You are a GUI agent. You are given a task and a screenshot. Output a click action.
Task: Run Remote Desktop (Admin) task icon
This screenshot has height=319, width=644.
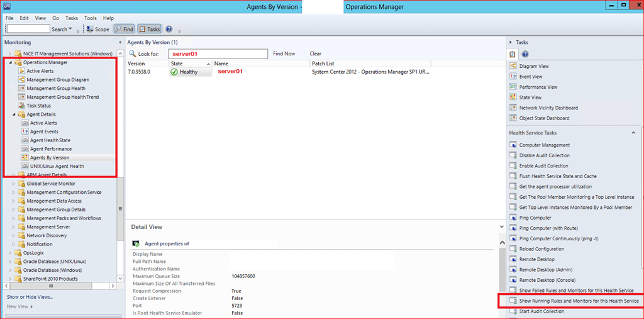[x=513, y=270]
